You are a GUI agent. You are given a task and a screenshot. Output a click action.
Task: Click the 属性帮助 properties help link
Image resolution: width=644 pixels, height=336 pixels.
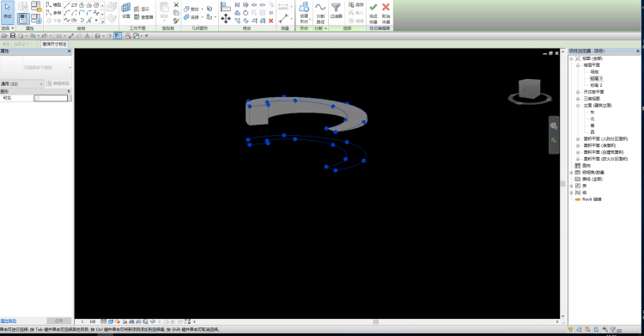click(x=9, y=321)
